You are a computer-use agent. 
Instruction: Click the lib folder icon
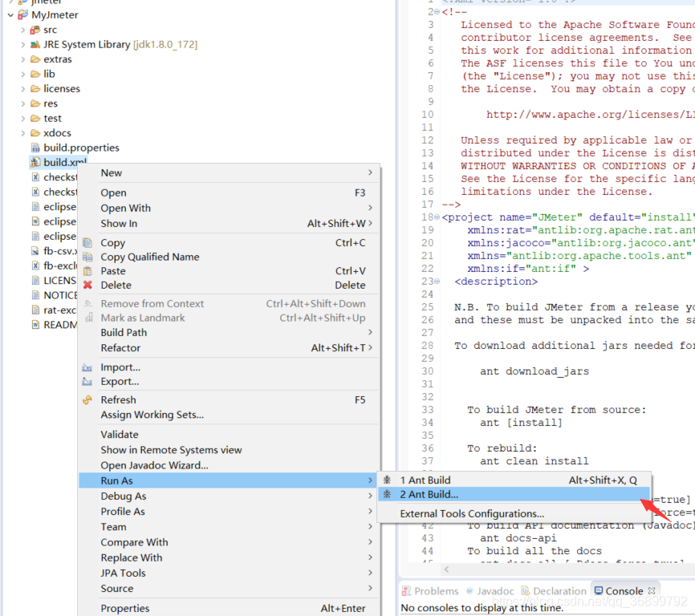[35, 74]
